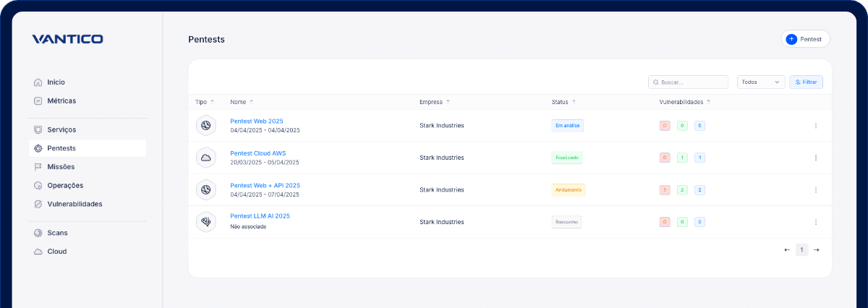Screen dimensions: 868x308
Task: Open Vulnerabilidades in the sidebar
Action: coord(75,204)
